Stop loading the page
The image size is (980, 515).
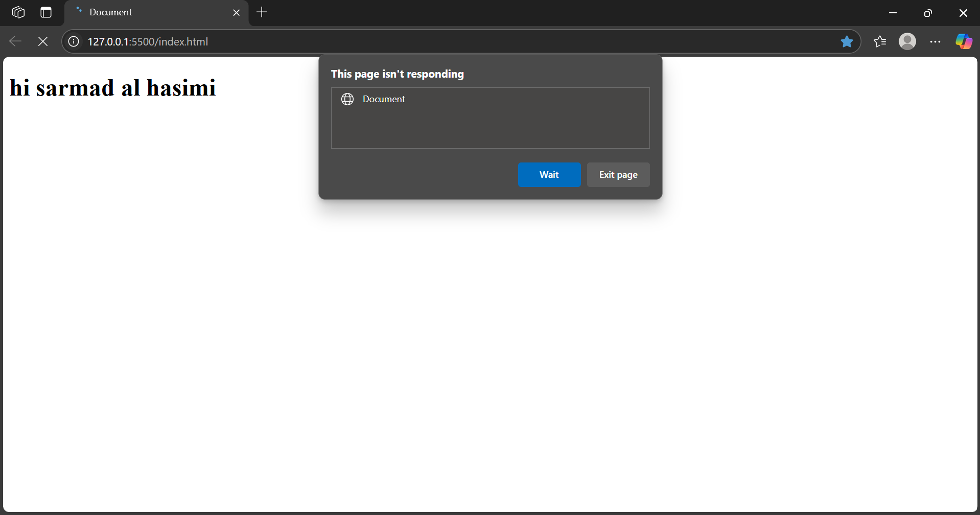[x=43, y=41]
